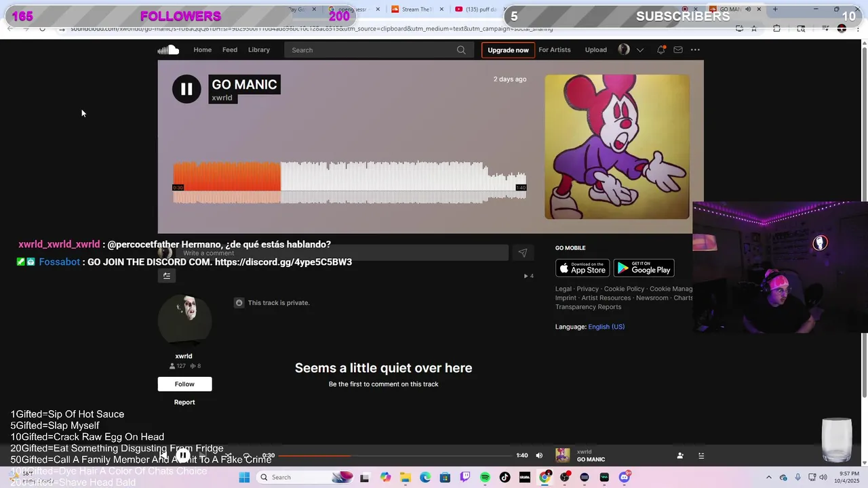Mute the GO MANIC tab speaker icon
The image size is (868, 488).
click(x=748, y=9)
